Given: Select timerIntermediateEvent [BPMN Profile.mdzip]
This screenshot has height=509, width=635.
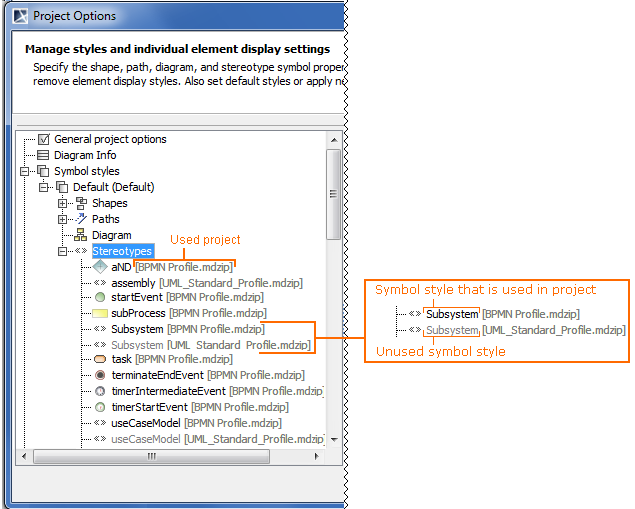Looking at the screenshot, I should (x=217, y=391).
